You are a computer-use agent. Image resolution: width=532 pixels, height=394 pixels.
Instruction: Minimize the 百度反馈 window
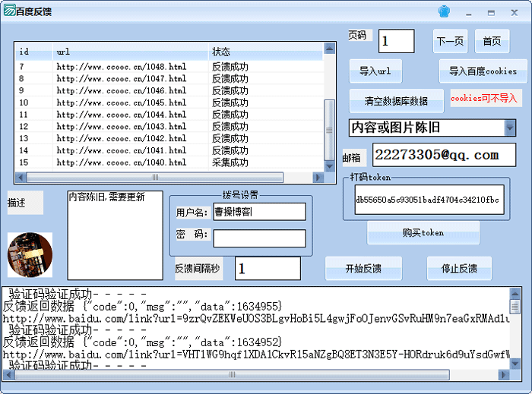pos(469,13)
